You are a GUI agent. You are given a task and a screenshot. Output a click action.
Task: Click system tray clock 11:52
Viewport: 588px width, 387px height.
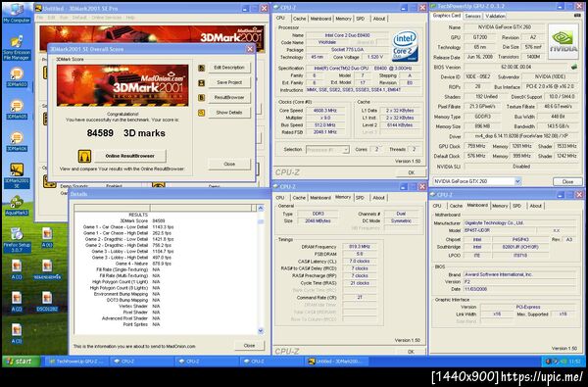575,362
